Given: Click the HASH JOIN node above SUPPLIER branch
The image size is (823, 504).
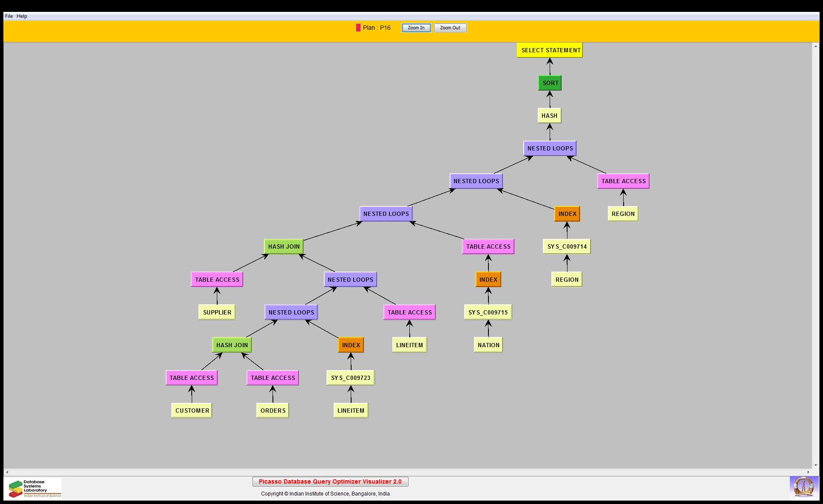Looking at the screenshot, I should point(284,246).
